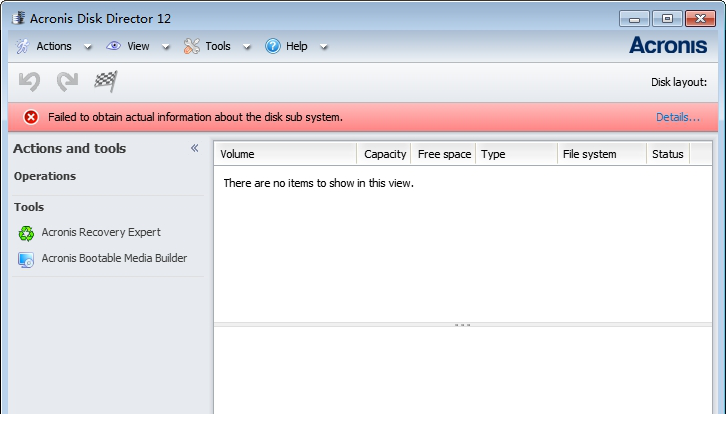The image size is (726, 430).
Task: Click the Acronis Disk Director title icon
Action: click(x=18, y=18)
